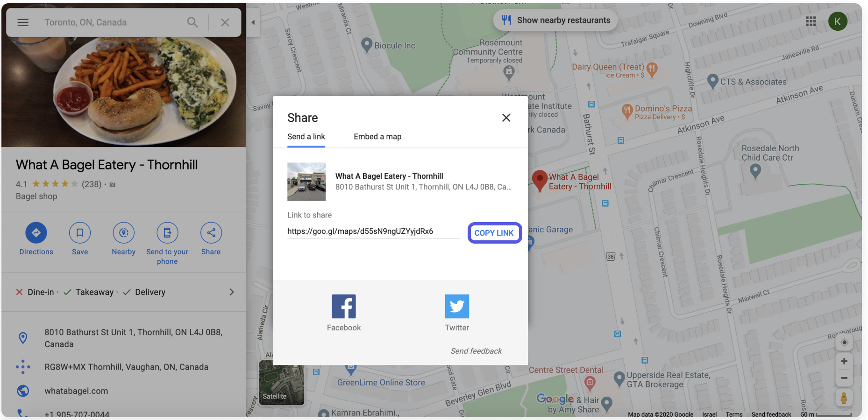Click Upperside Real Estate pin

pyautogui.click(x=619, y=379)
